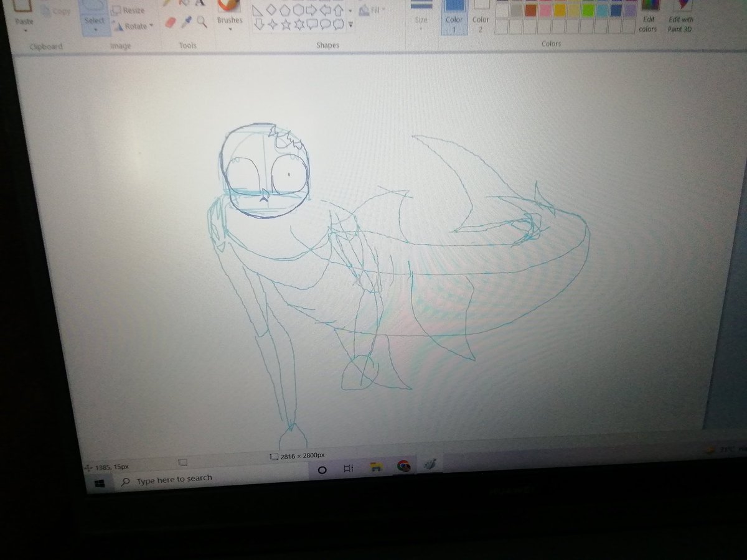The height and width of the screenshot is (560, 747).
Task: Choose the left arrow shape
Action: click(x=324, y=10)
